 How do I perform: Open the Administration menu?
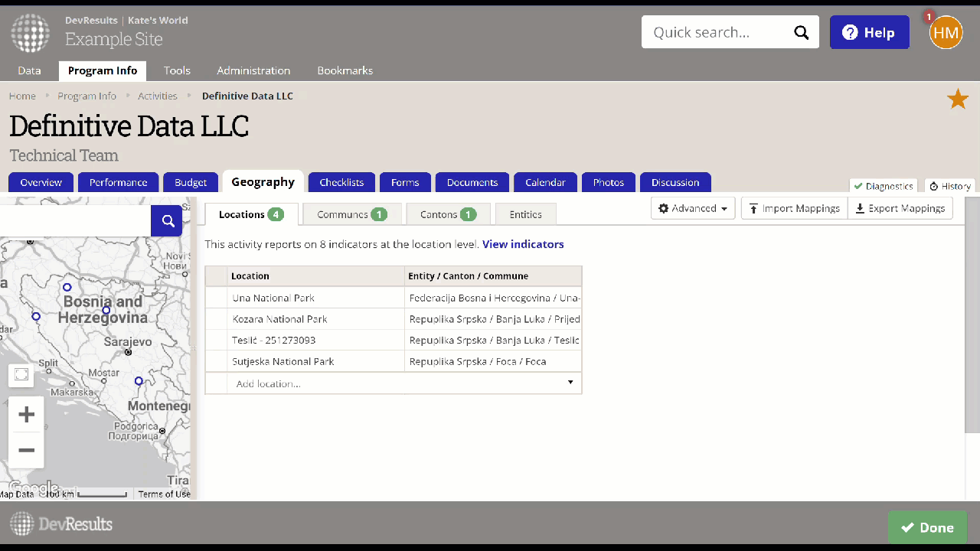[x=253, y=70]
